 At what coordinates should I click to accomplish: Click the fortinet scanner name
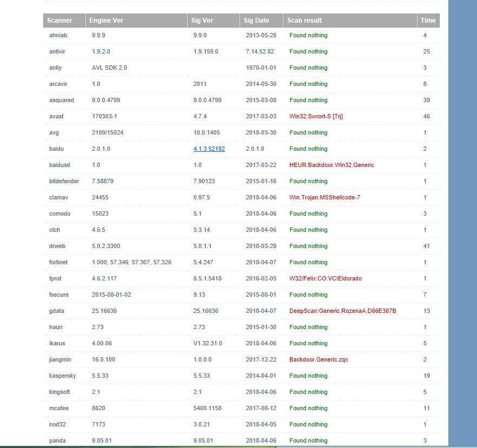[x=58, y=262]
